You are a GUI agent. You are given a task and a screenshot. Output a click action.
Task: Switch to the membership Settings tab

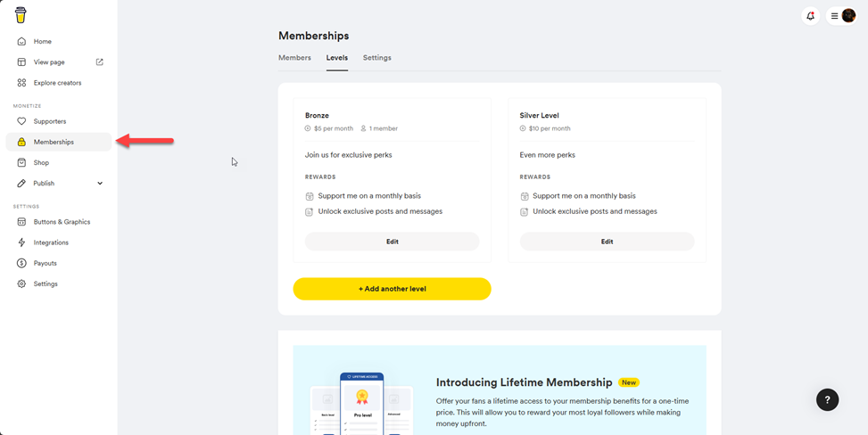[376, 58]
